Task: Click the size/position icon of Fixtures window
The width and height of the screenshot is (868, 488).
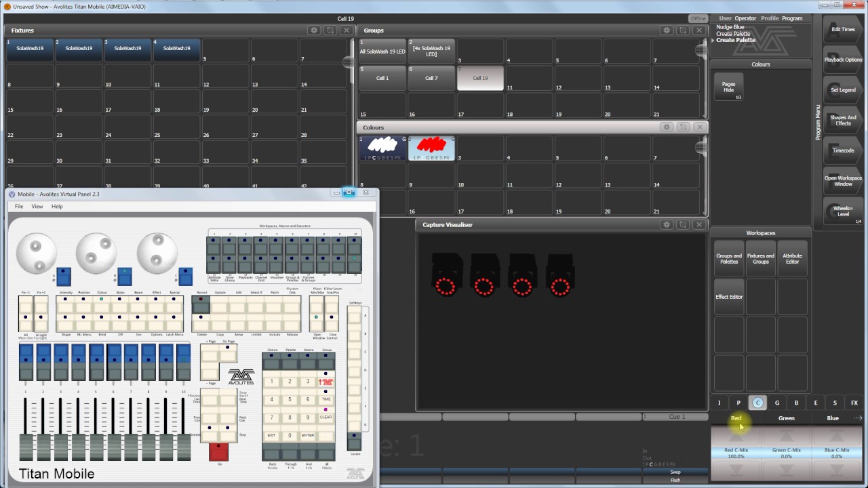Action: (x=330, y=30)
